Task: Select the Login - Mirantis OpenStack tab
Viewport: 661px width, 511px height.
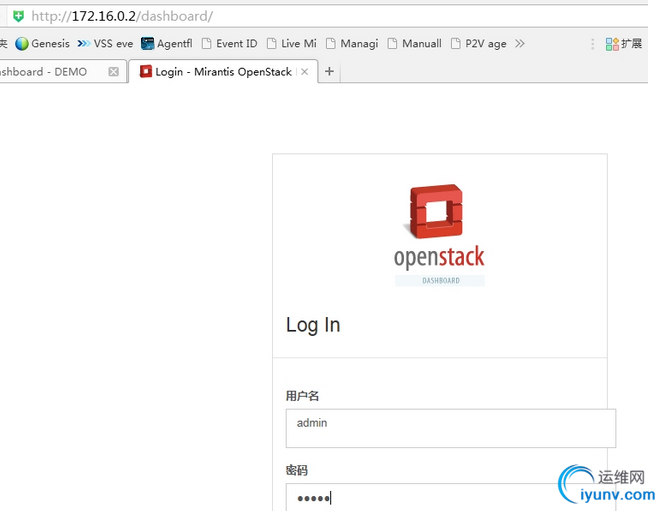Action: point(223,72)
